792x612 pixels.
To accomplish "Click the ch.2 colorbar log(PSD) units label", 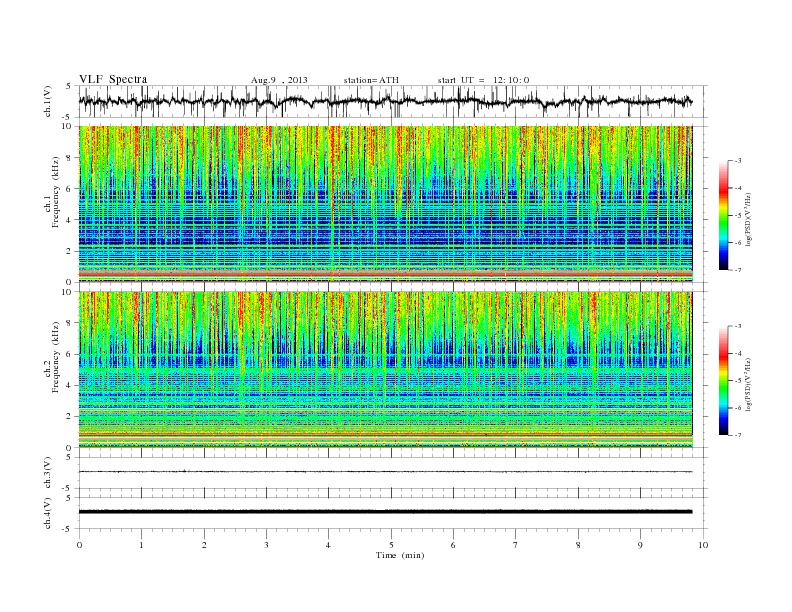I will pyautogui.click(x=749, y=385).
